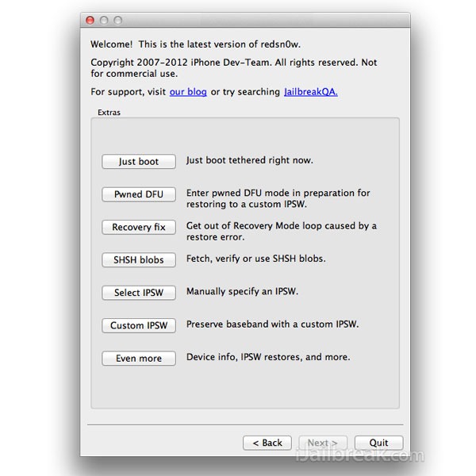This screenshot has width=476, height=476.
Task: Click the minimize window button
Action: [104, 20]
